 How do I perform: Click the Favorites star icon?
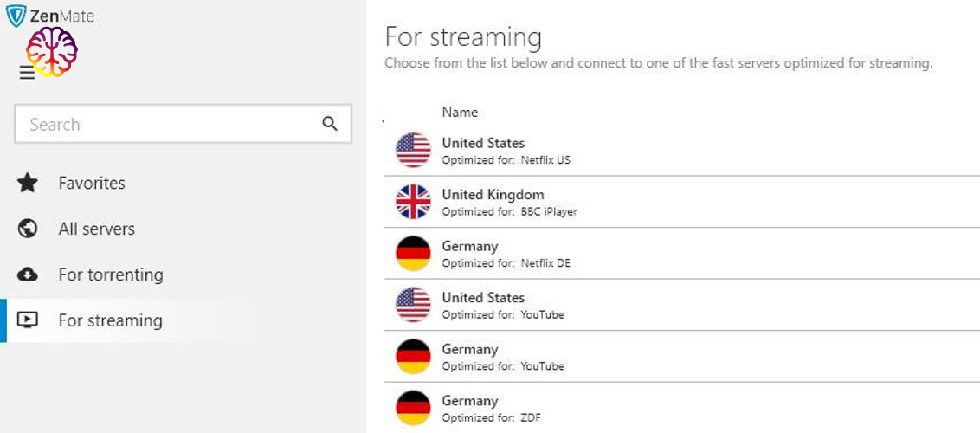click(28, 183)
